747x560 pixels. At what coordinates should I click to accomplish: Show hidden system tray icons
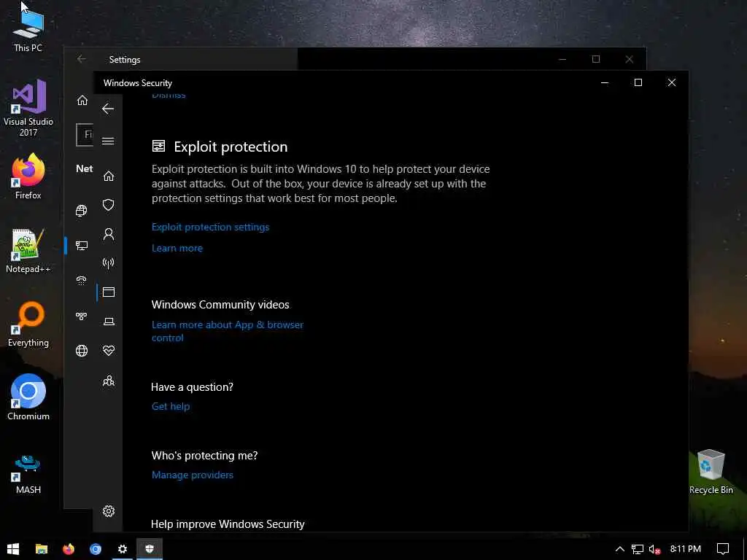(x=620, y=549)
